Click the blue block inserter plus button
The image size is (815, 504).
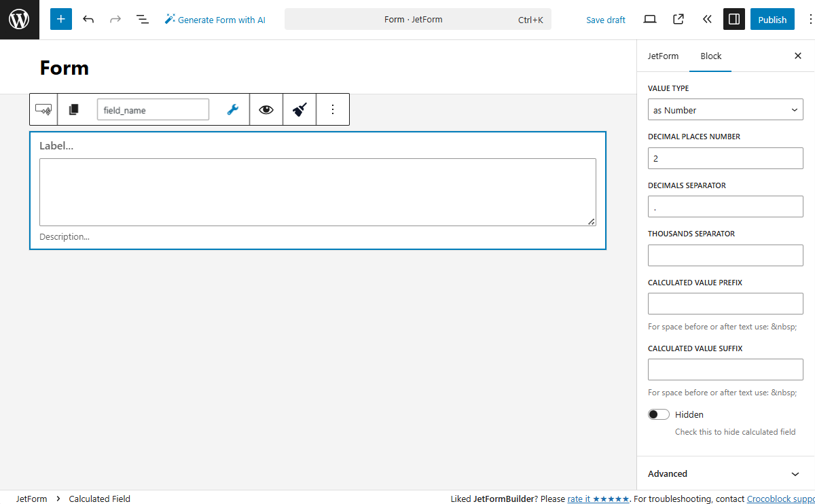point(61,19)
